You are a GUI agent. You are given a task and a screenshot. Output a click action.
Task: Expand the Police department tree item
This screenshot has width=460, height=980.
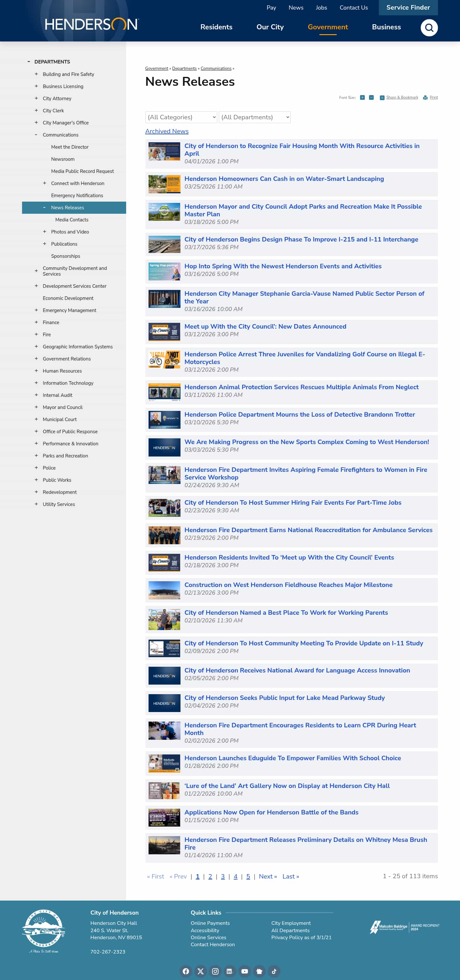36,468
